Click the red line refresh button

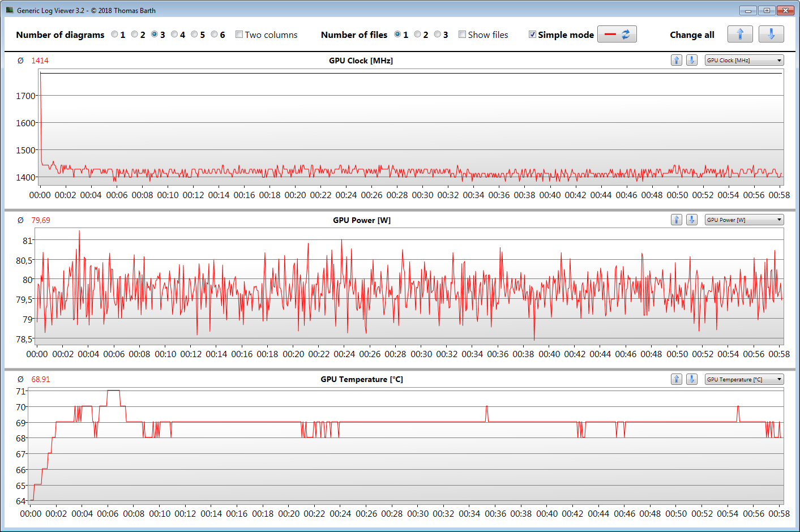coord(617,34)
